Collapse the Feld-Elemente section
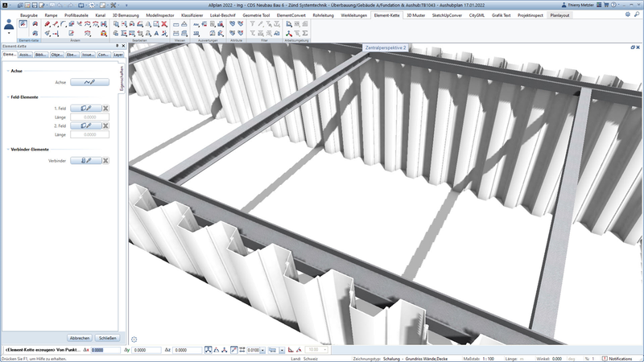This screenshot has height=362, width=644. 7,96
